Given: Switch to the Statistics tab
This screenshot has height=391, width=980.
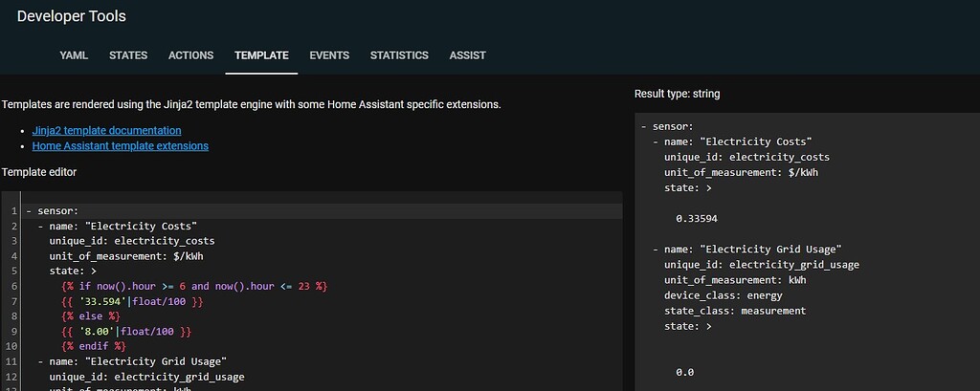Looking at the screenshot, I should 399,55.
